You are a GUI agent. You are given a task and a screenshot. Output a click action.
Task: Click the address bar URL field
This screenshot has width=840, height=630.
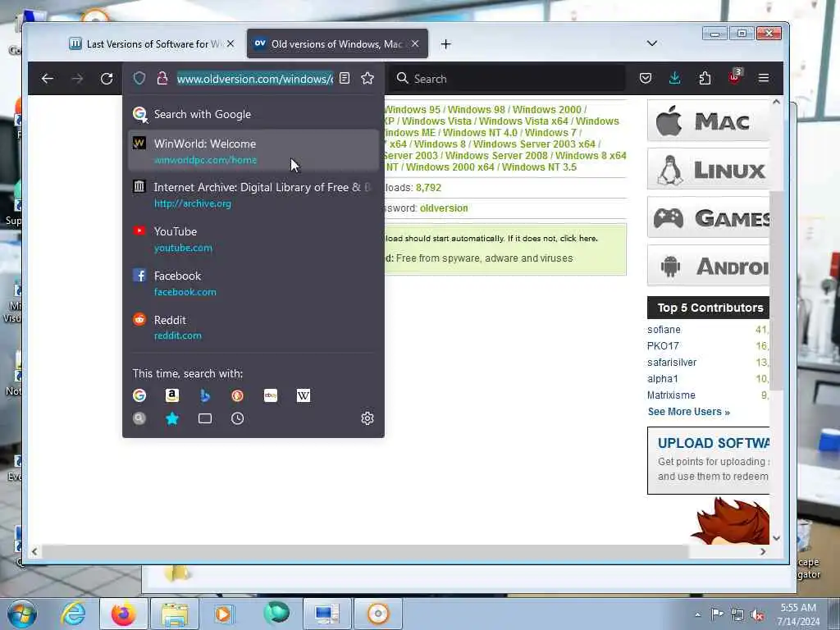tap(255, 79)
